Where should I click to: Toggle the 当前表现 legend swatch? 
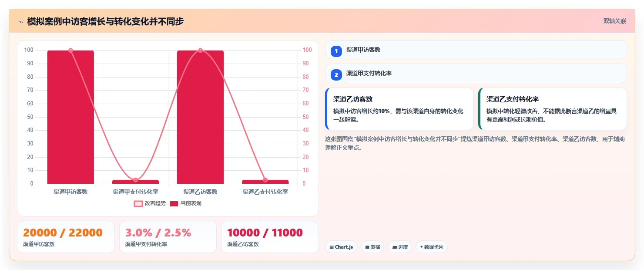(174, 203)
